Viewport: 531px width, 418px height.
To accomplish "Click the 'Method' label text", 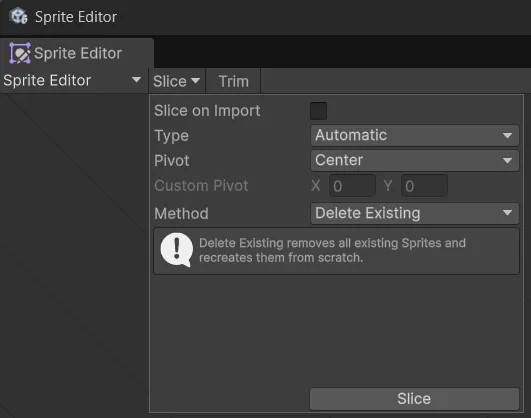I will tap(181, 214).
